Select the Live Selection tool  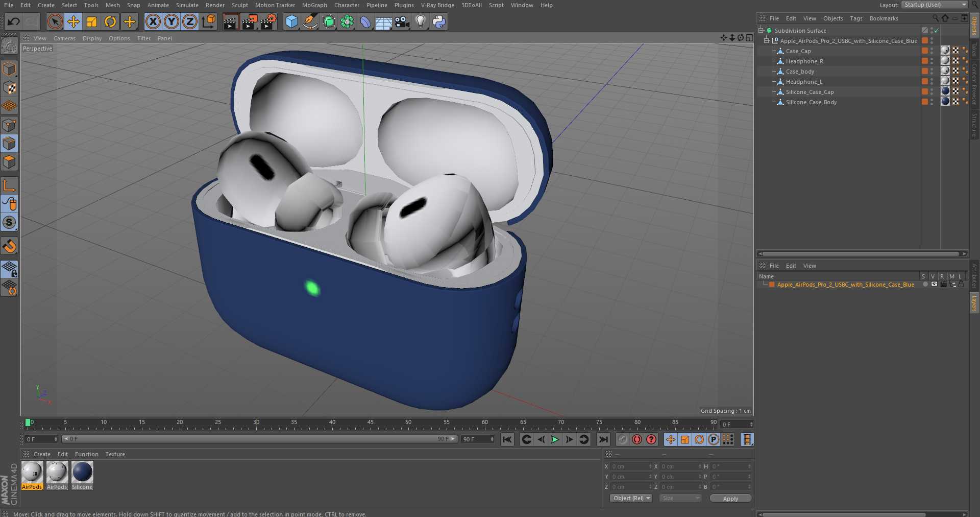(55, 21)
